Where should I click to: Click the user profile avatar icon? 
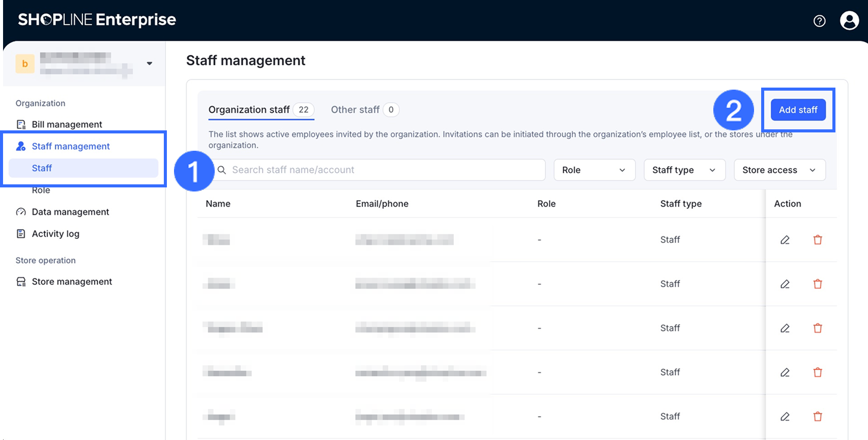(x=849, y=21)
